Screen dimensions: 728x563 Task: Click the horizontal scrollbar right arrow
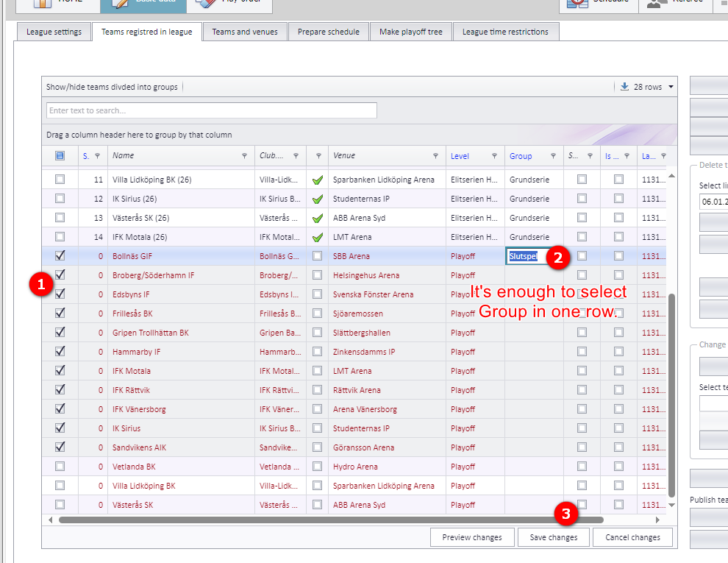[x=657, y=520]
